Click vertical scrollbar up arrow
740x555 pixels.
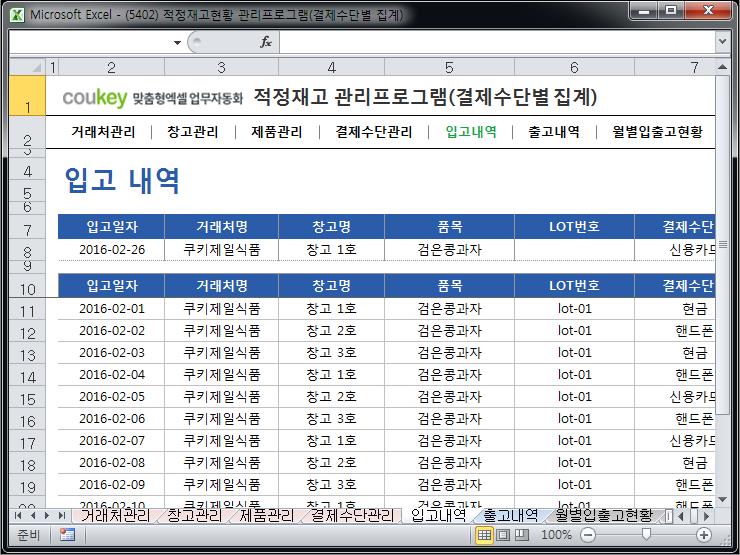point(722,67)
